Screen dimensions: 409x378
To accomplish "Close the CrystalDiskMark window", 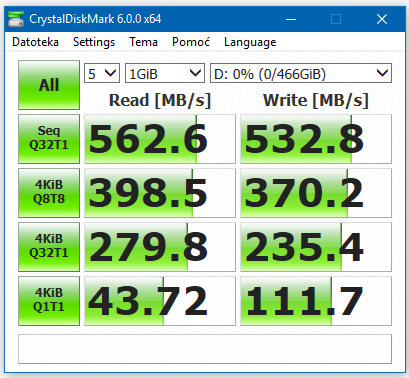I will pos(382,19).
